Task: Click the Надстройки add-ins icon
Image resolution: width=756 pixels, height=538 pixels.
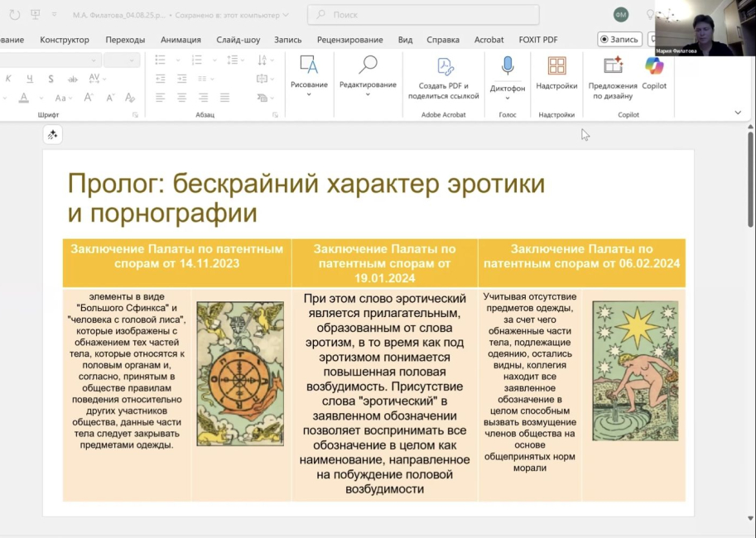Action: click(x=557, y=65)
